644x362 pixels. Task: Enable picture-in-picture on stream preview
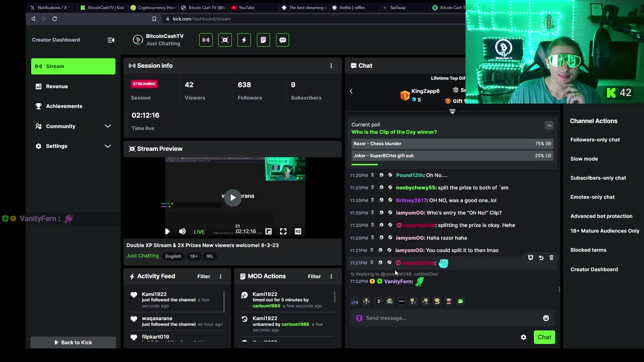pyautogui.click(x=269, y=231)
